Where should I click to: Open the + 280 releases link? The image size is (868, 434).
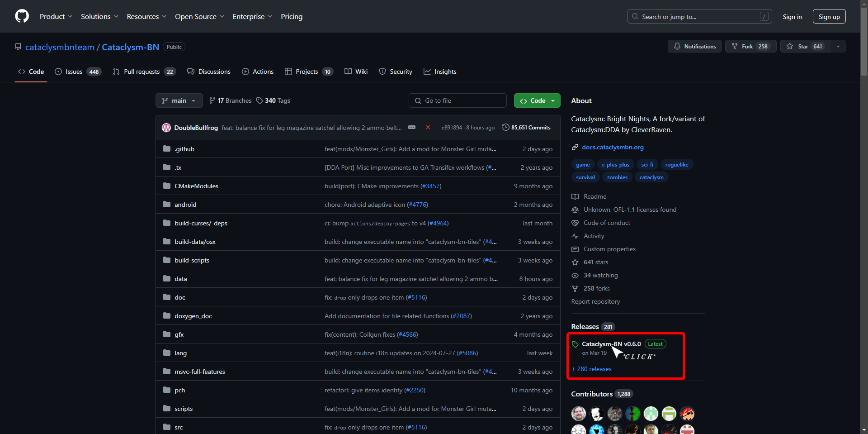[591, 369]
